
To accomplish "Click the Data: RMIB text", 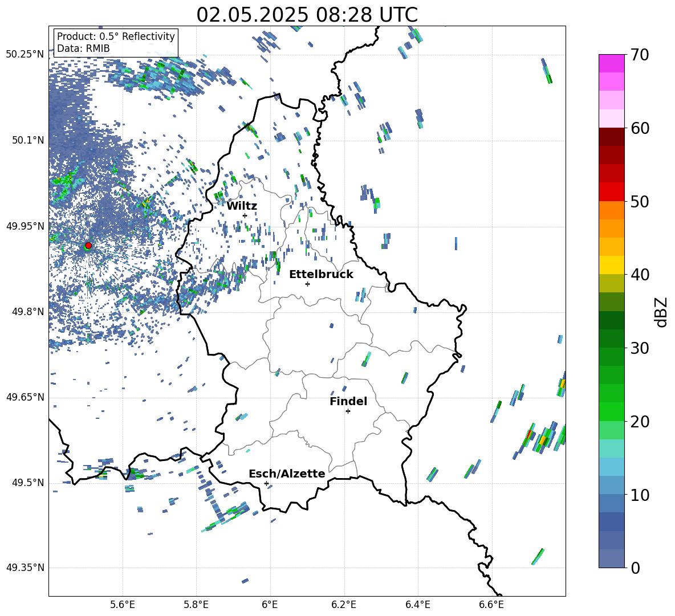I will click(83, 48).
